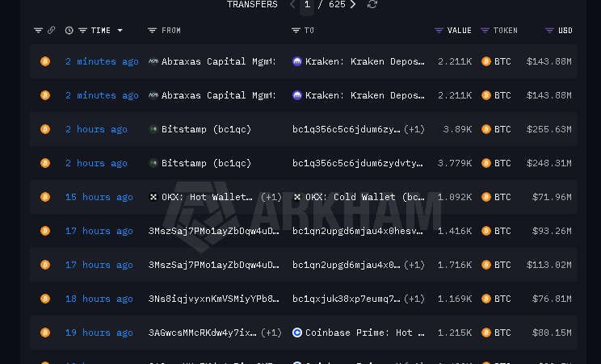Open the VALUE column filter
The image size is (601, 364).
point(439,31)
